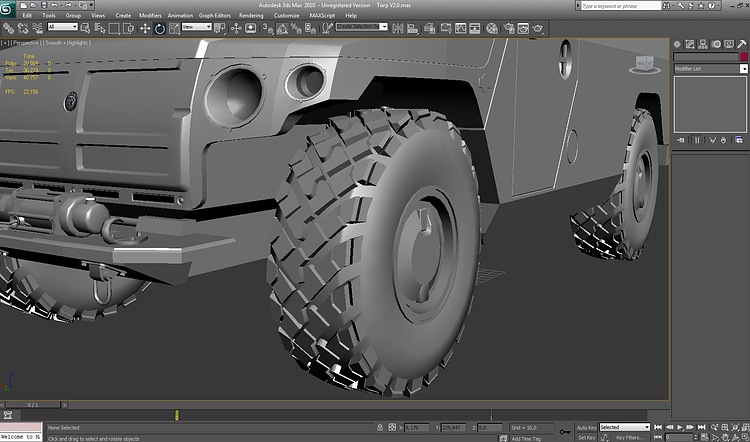The image size is (750, 442).
Task: Toggle the Selection Lock padlock
Action: (380, 427)
